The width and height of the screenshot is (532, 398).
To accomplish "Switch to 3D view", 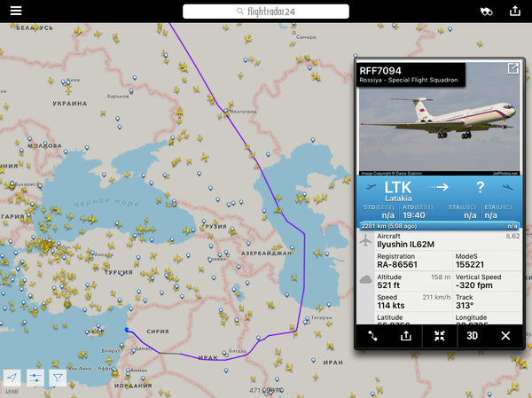I will (473, 336).
